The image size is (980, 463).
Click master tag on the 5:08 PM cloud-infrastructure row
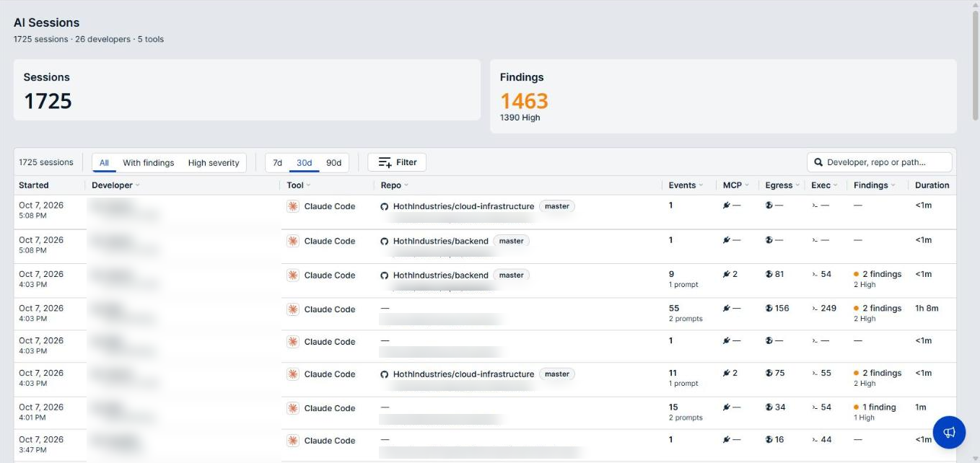click(x=557, y=206)
